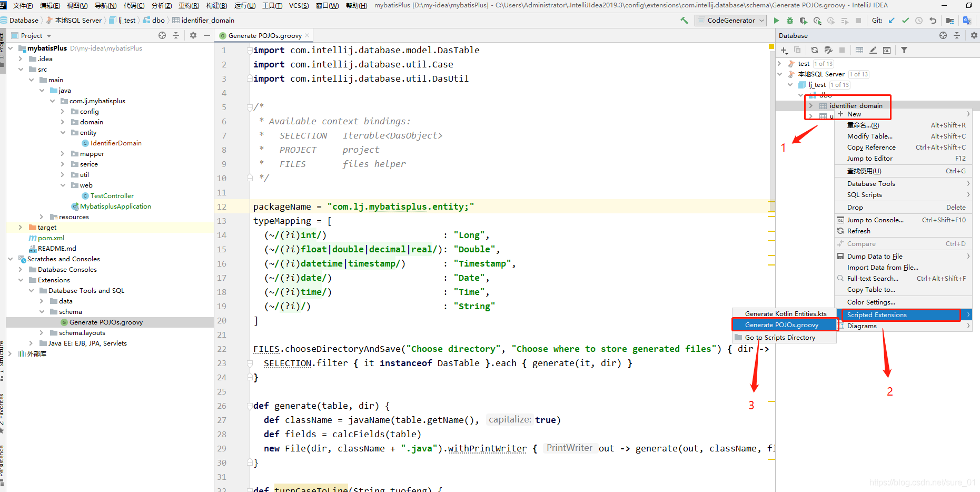Click the scroll-to-source target icon in Database panel

coord(943,35)
